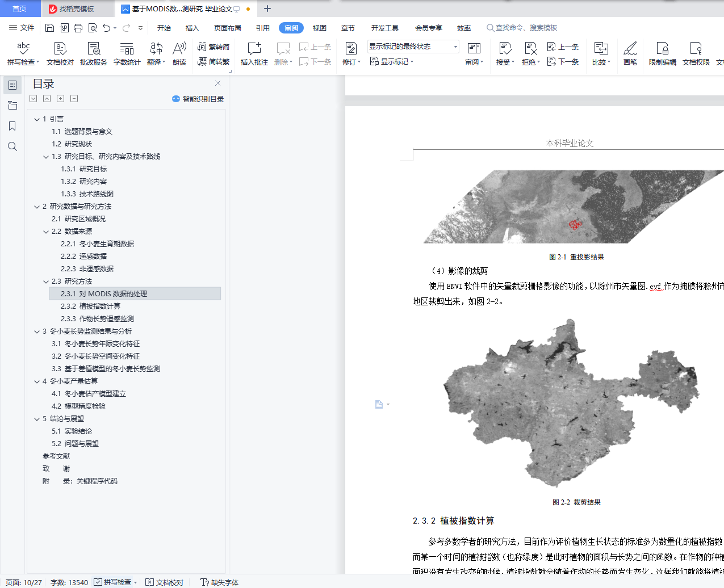This screenshot has width=724, height=588.
Task: Click the undo arrow in quick toolbar
Action: pyautogui.click(x=106, y=28)
